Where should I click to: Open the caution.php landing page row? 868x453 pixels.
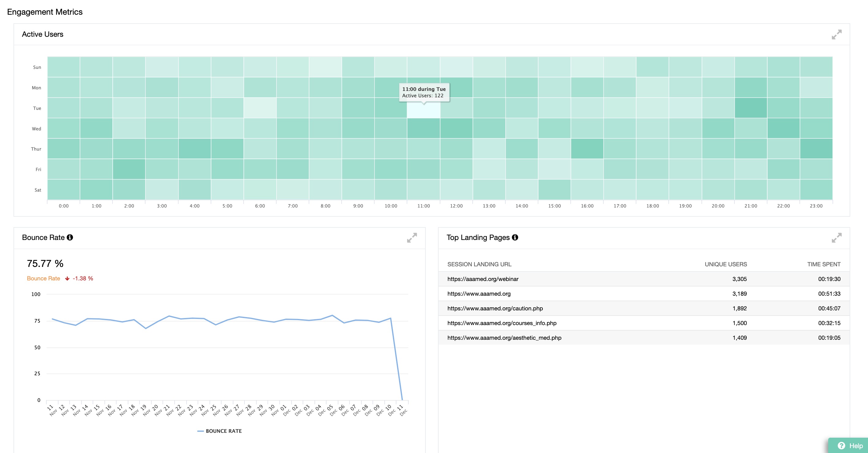495,308
